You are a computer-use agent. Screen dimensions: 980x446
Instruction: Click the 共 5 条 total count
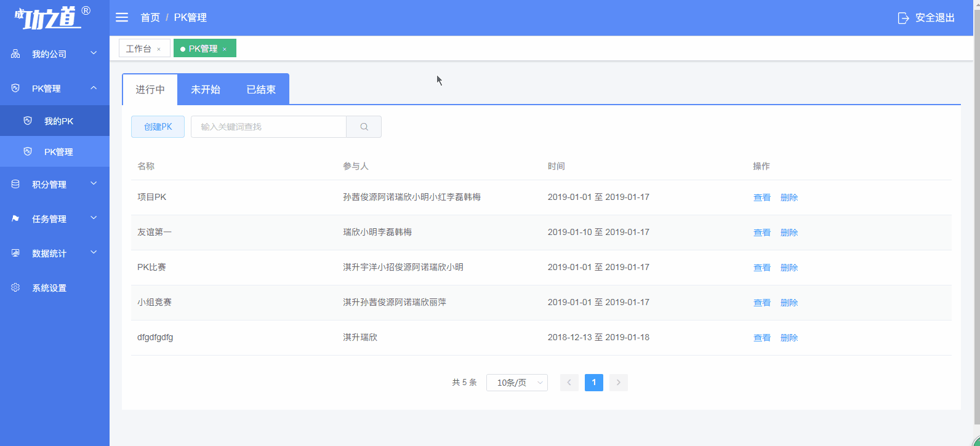tap(464, 383)
